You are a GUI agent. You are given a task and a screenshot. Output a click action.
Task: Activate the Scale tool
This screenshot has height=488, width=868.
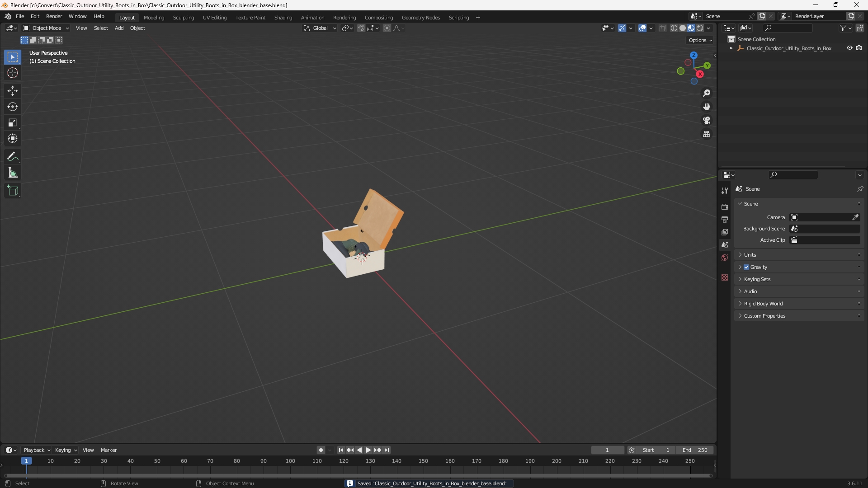click(x=12, y=122)
